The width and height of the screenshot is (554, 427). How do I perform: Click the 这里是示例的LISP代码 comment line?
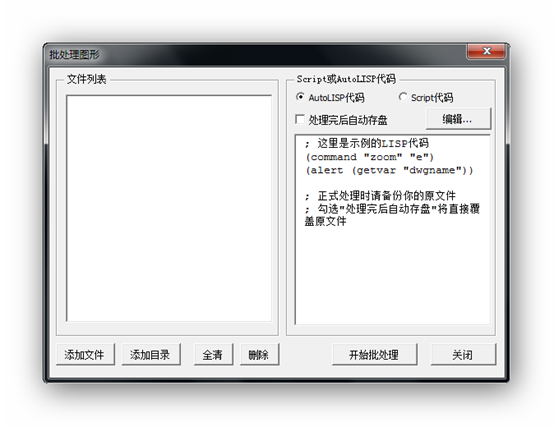367,143
